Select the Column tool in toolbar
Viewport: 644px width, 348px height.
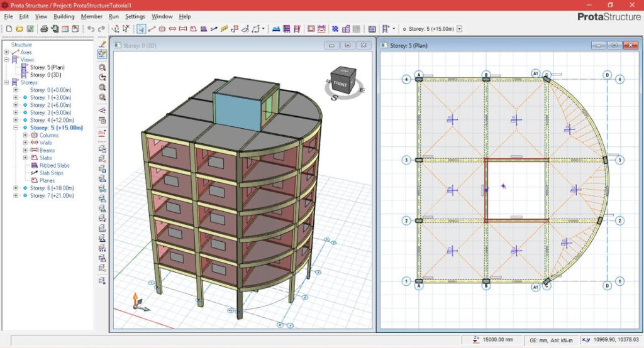(162, 29)
